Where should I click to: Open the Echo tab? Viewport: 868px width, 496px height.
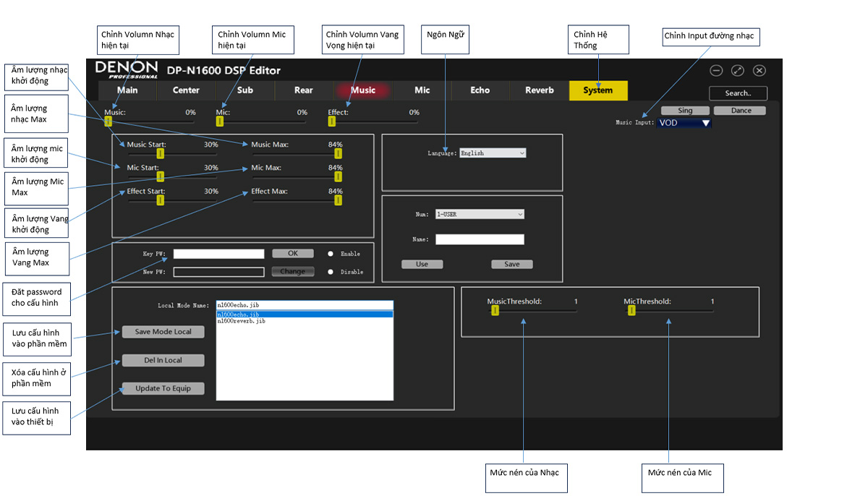[480, 90]
